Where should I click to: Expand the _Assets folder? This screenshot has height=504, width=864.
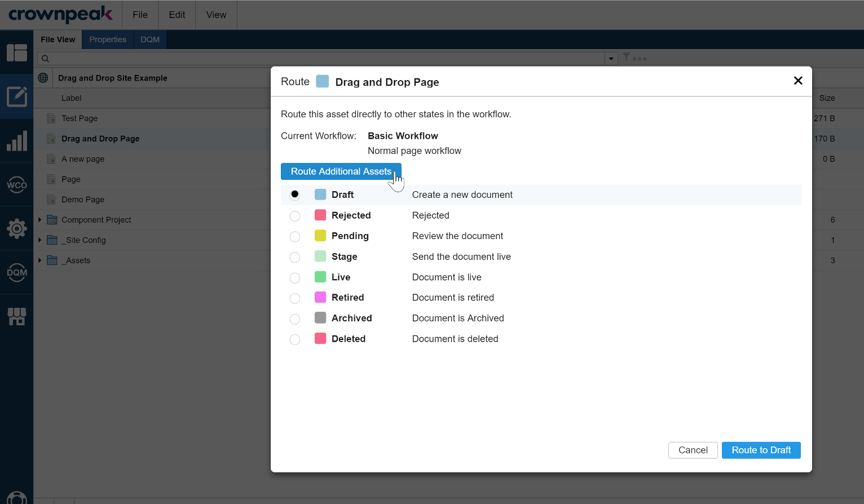point(39,260)
